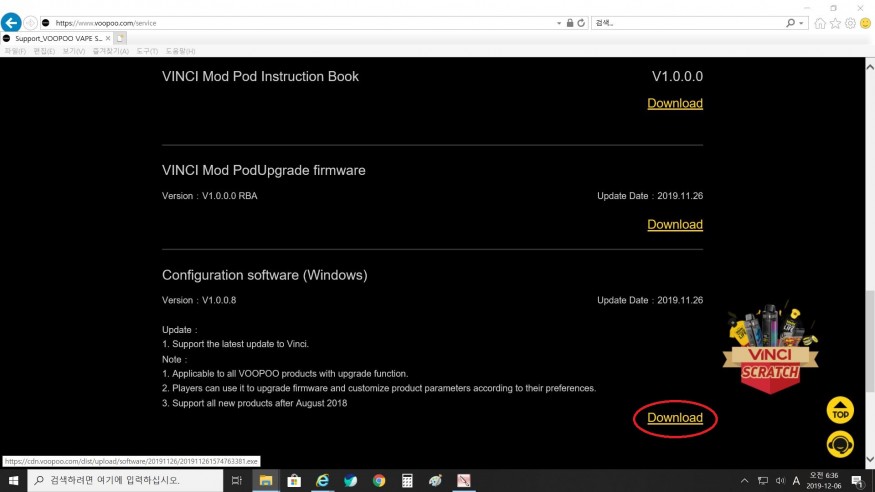The width and height of the screenshot is (875, 492).
Task: Click the site favicon in the address bar
Action: (46, 23)
